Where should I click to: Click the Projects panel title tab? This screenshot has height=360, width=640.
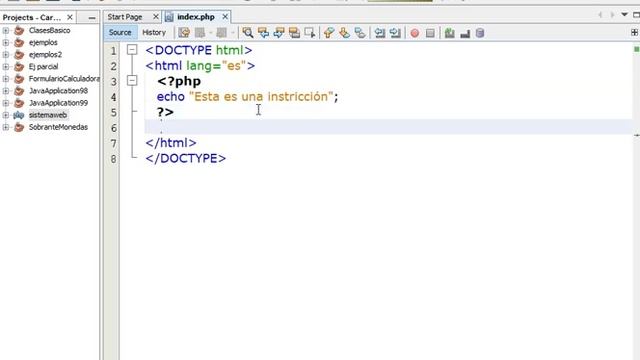[32, 18]
